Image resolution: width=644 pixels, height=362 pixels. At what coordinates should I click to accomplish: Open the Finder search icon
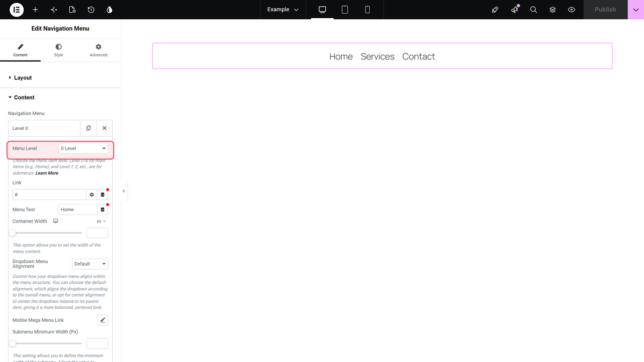pyautogui.click(x=533, y=10)
